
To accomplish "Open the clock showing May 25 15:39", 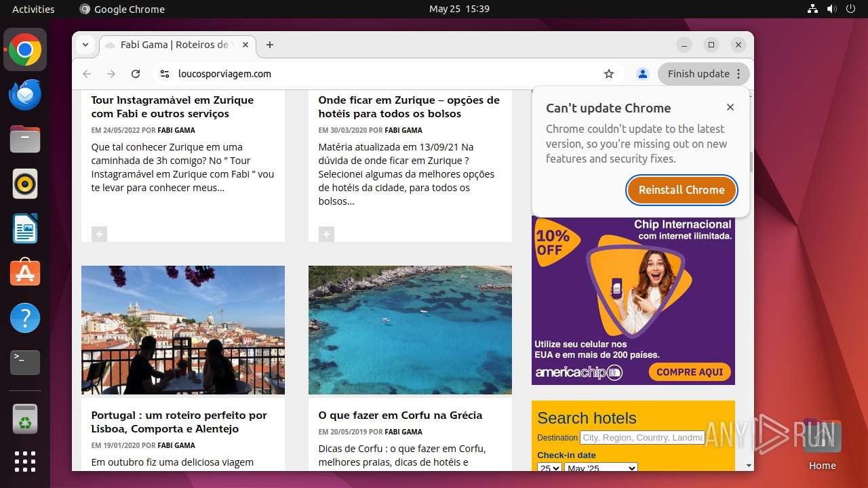I will click(459, 9).
